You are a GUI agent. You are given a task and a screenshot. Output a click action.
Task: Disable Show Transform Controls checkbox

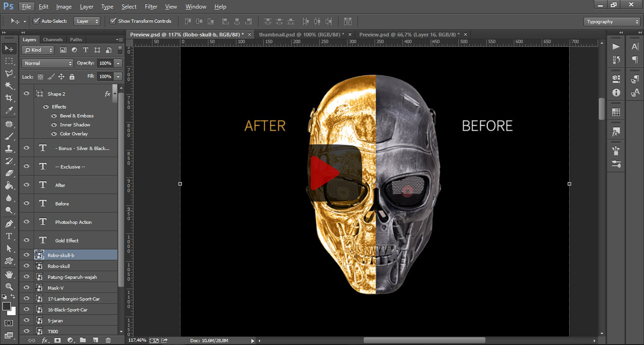click(x=113, y=21)
